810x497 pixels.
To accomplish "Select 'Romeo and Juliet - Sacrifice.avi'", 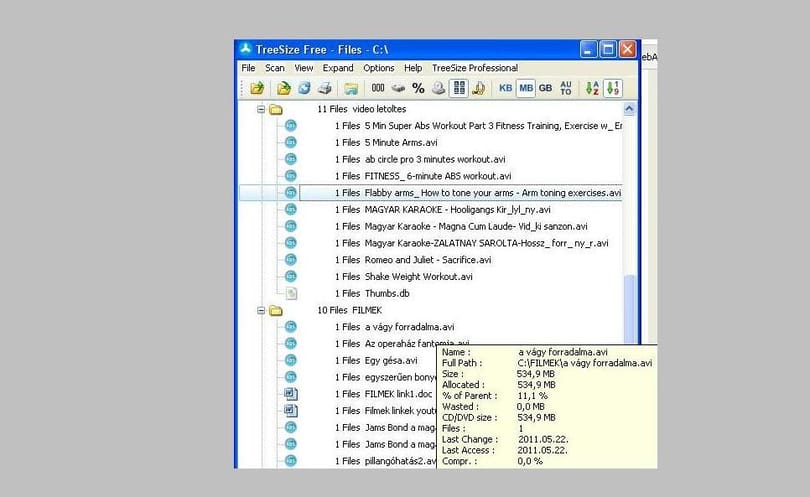I will pos(413,260).
